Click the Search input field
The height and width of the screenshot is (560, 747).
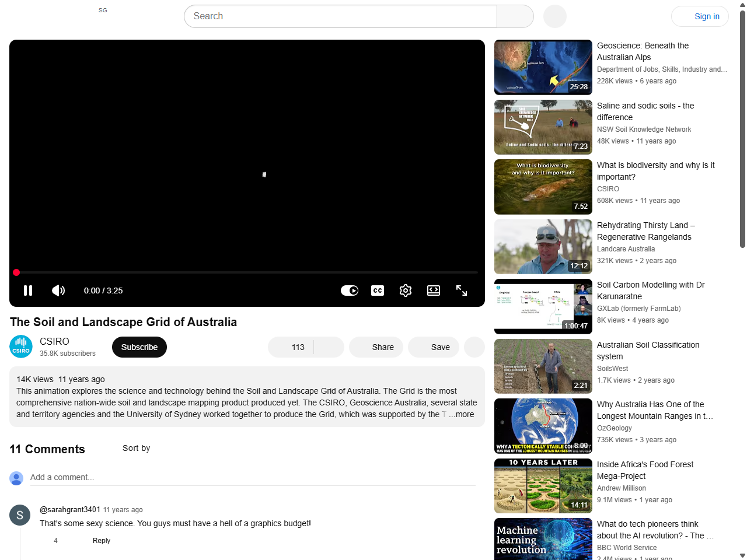340,16
